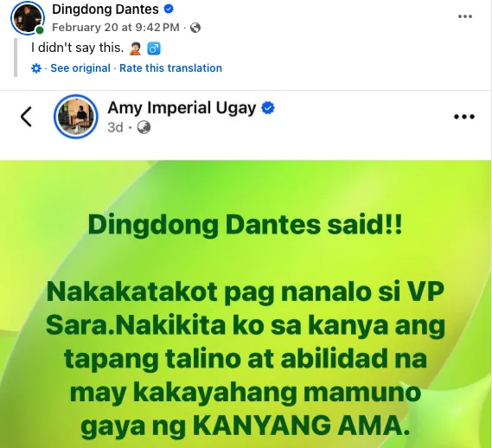Click the facepalm emoji in post text
The width and height of the screenshot is (492, 448).
point(136,49)
